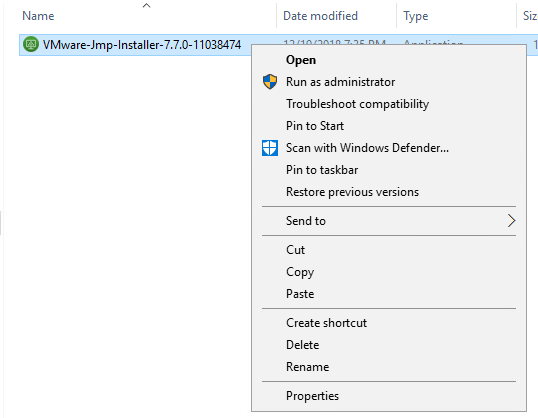Select Delete in the context menu
This screenshot has height=418, width=538.
pyautogui.click(x=389, y=345)
